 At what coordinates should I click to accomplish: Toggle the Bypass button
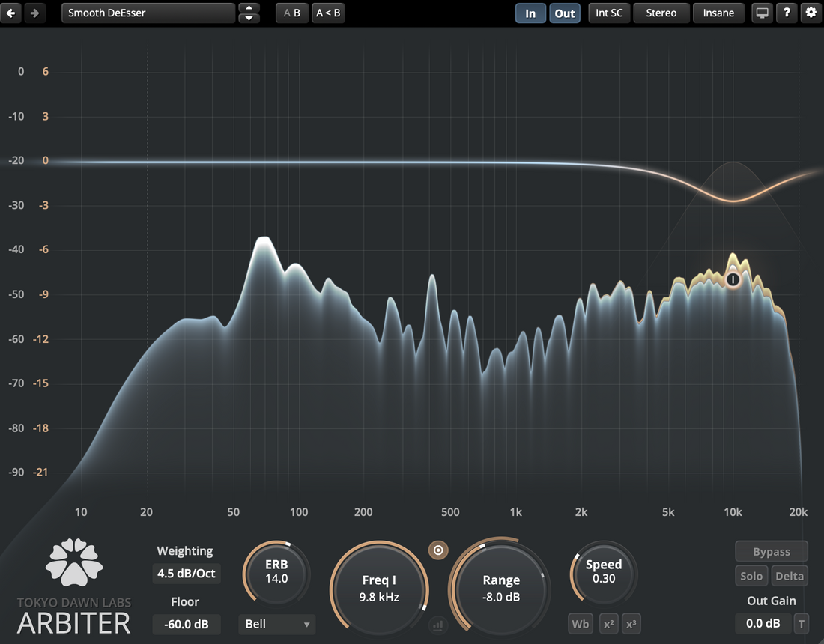[772, 552]
